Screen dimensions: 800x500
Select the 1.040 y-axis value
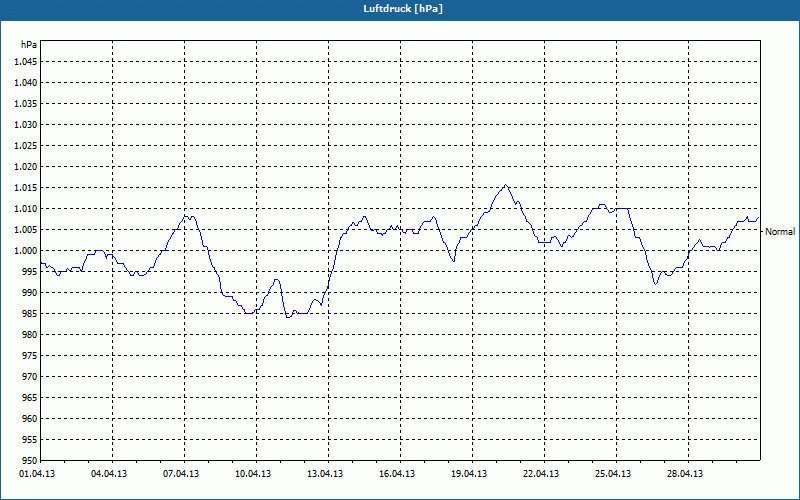tap(26, 83)
